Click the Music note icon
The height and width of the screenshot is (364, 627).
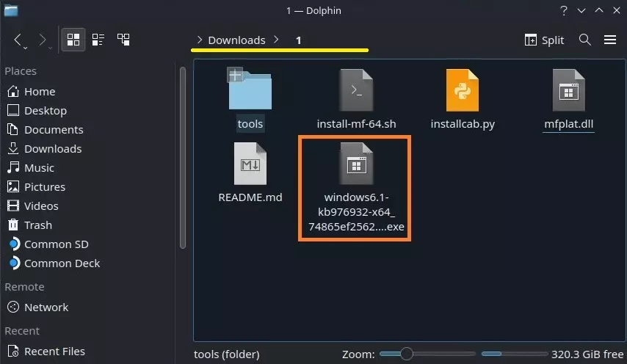click(x=13, y=167)
